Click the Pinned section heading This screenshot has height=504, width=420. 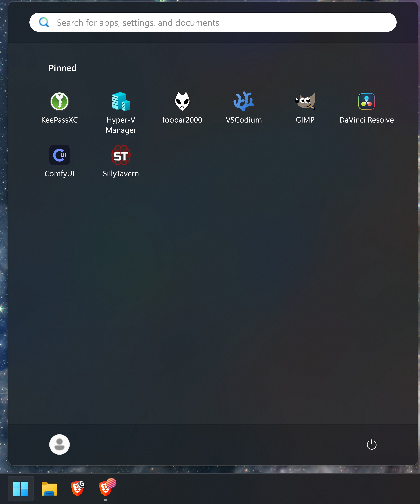(63, 68)
